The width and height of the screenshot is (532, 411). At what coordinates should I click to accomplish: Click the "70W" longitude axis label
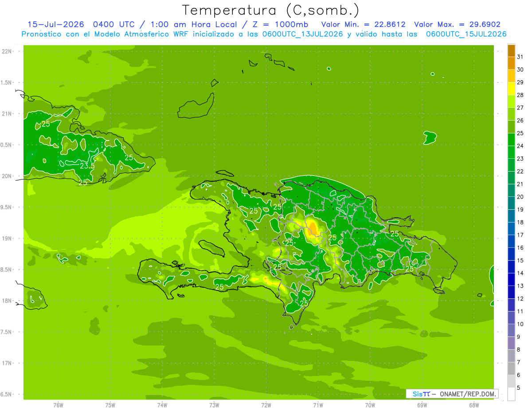click(370, 405)
